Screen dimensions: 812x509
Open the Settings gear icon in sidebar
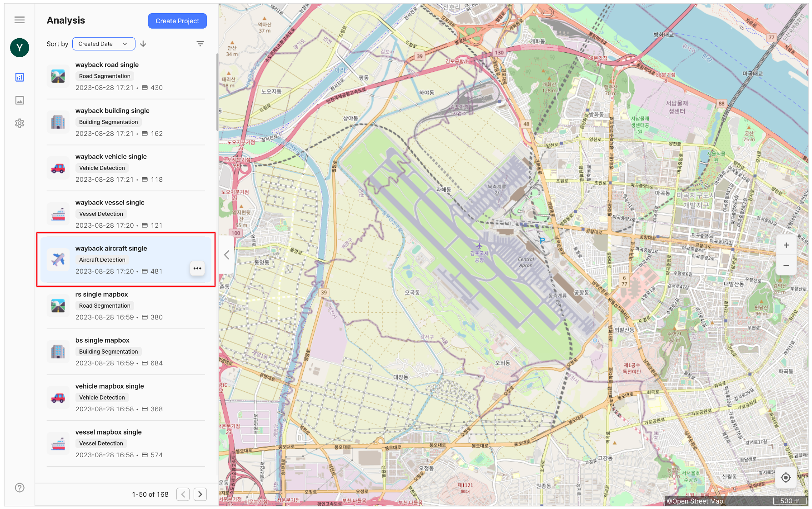20,123
